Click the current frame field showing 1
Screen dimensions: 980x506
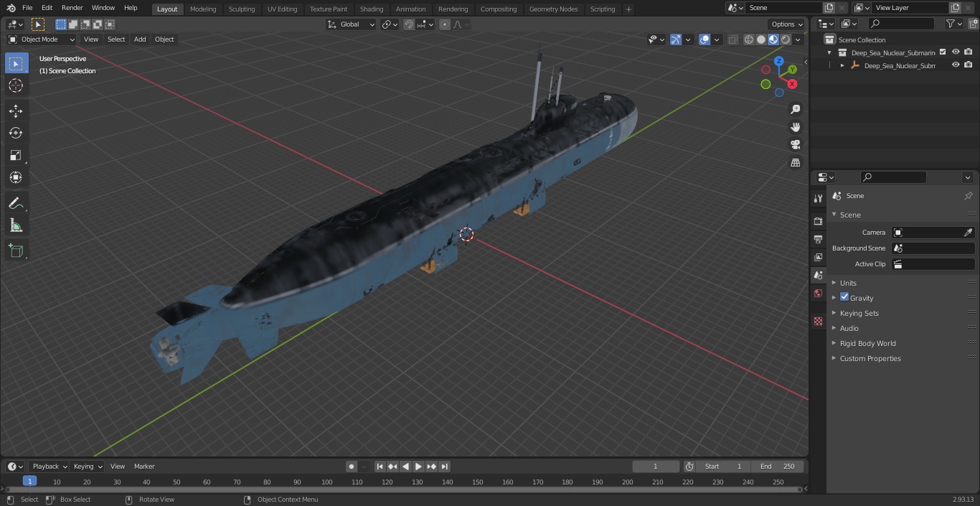coord(656,467)
